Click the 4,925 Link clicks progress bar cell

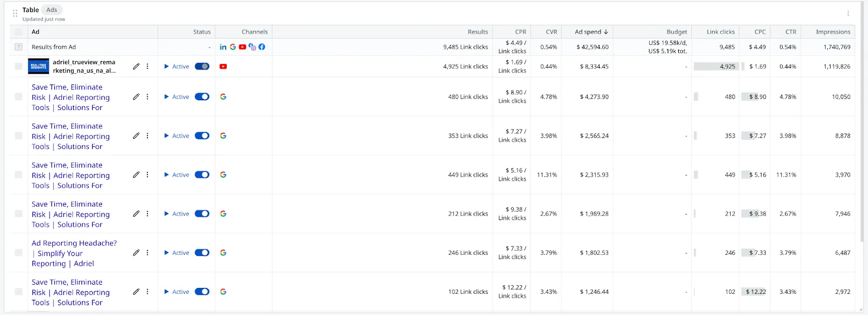716,67
